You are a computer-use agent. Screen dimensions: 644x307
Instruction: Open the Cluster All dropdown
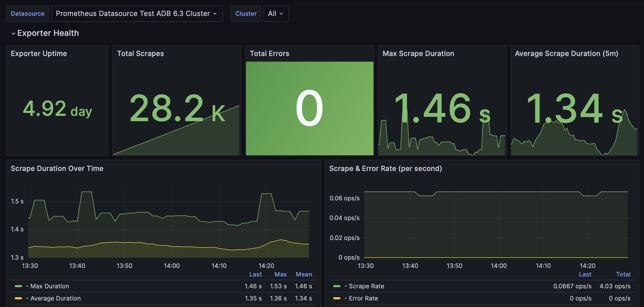click(276, 14)
